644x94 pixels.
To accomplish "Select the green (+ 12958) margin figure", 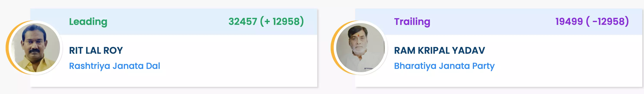I will coord(282,22).
